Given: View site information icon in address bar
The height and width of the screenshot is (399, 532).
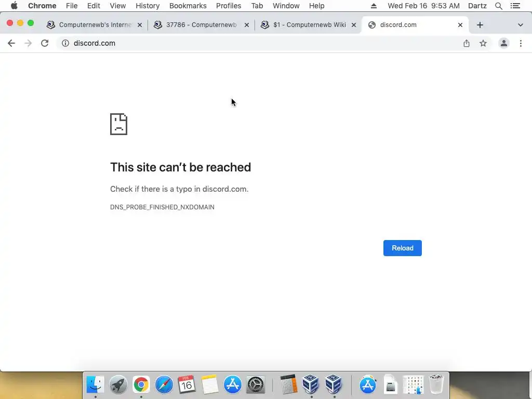Looking at the screenshot, I should [x=65, y=43].
